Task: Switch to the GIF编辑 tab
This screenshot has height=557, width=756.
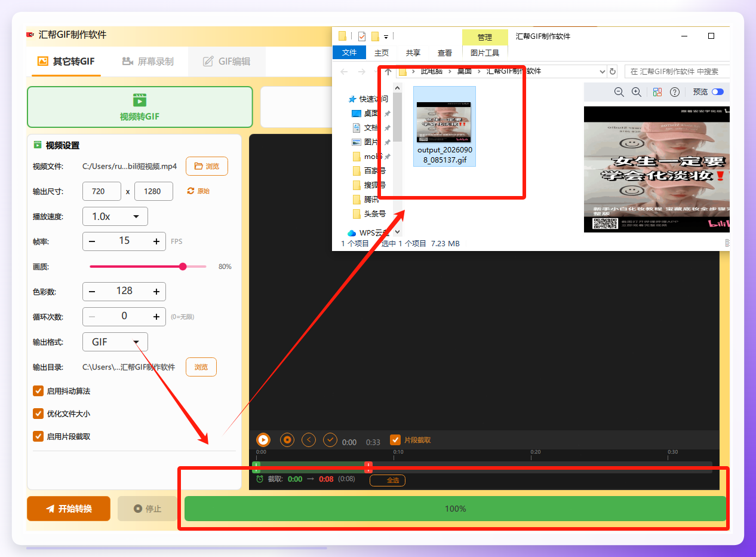Action: 226,61
